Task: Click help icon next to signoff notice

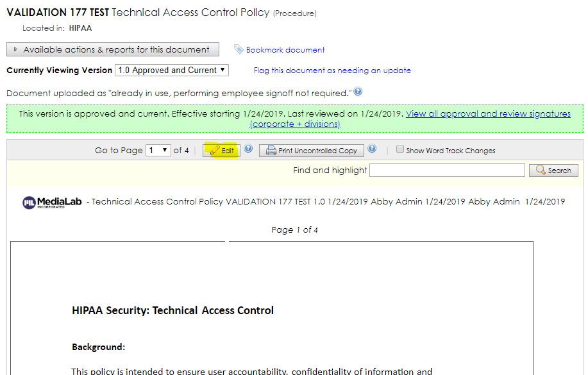Action: pyautogui.click(x=358, y=92)
